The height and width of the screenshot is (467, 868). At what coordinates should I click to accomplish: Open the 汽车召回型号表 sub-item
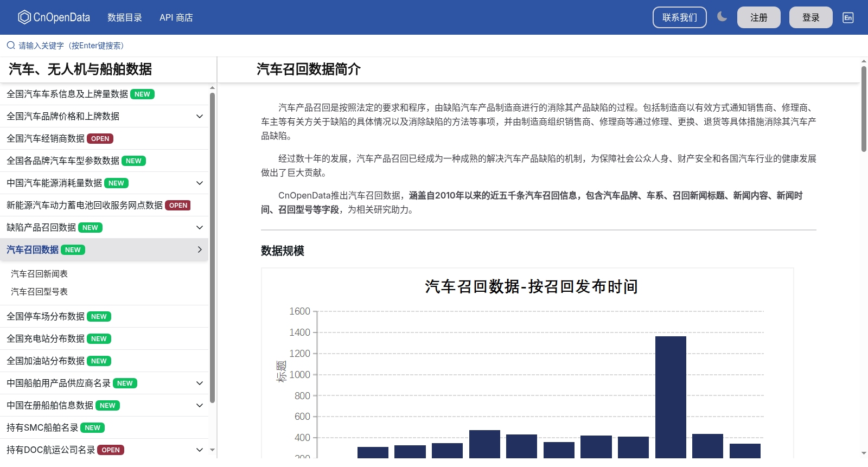pos(39,292)
